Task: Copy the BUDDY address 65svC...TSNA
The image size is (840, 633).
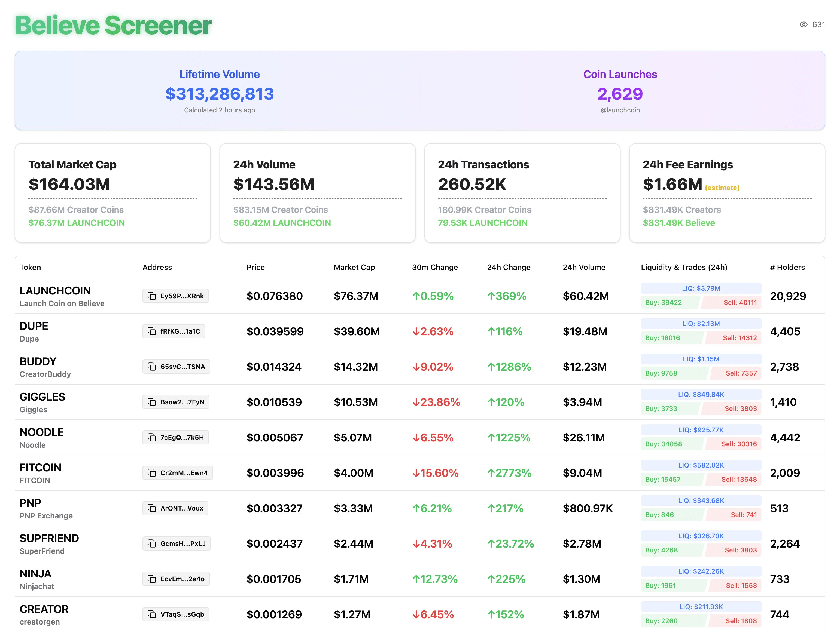Action: point(176,367)
